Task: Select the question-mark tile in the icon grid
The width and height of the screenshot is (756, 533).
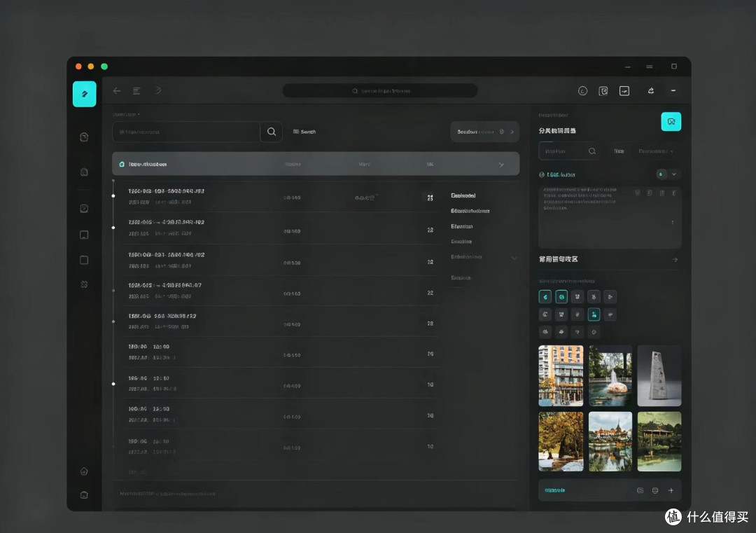Action: 577,332
